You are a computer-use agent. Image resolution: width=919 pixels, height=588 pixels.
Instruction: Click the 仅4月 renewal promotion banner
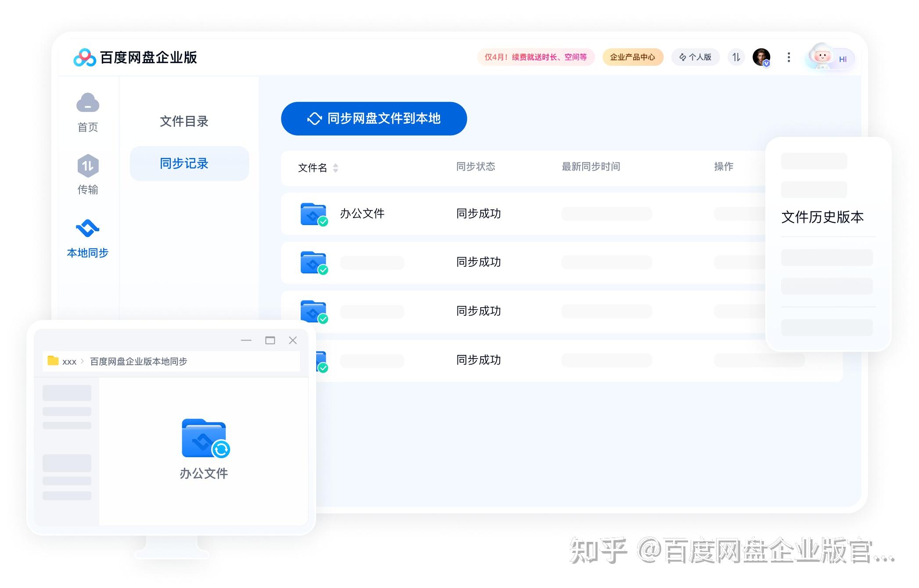536,57
